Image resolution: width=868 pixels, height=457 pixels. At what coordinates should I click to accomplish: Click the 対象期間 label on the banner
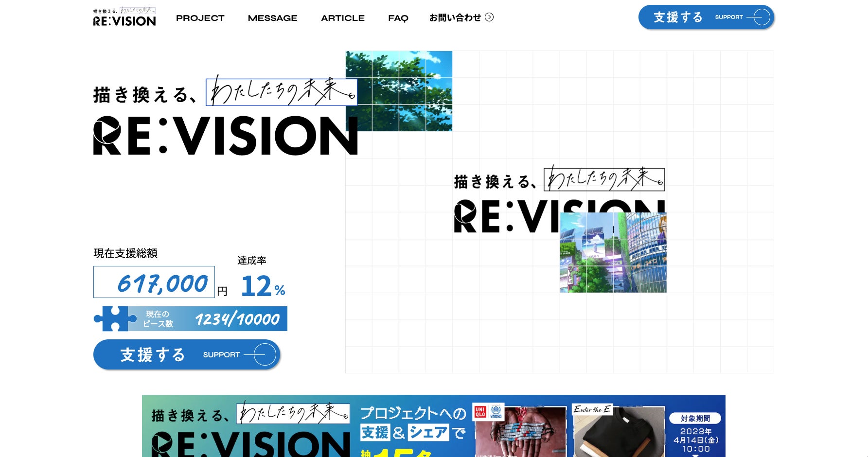click(695, 418)
